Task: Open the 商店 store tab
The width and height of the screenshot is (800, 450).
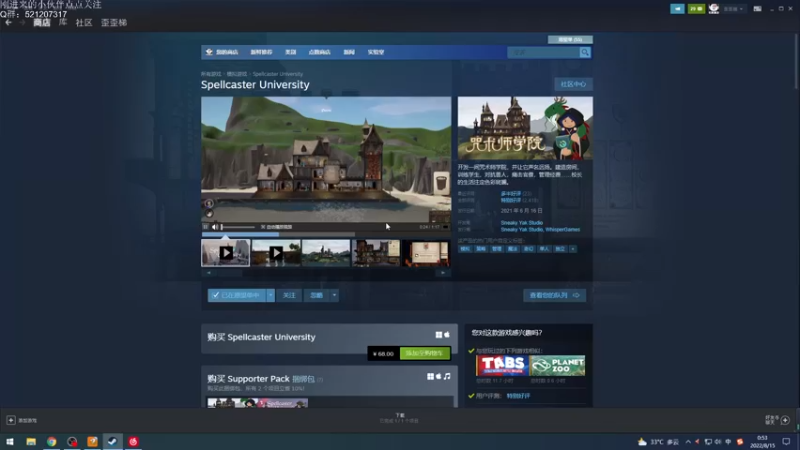Action: tap(42, 22)
